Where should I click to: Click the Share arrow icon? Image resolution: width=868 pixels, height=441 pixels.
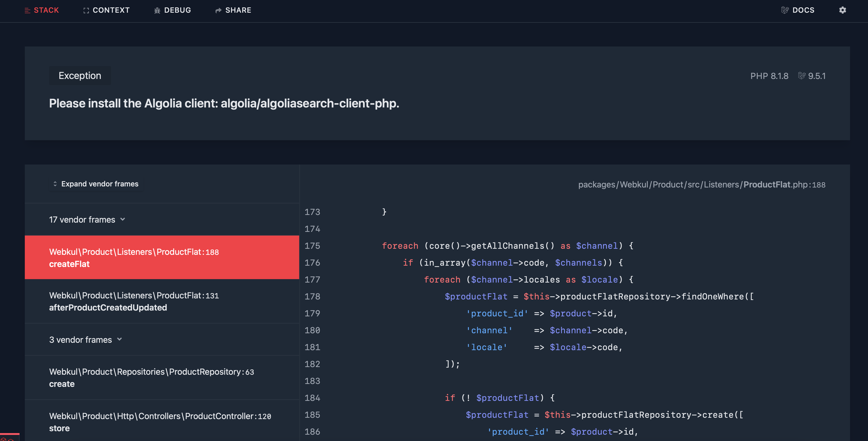(x=218, y=11)
